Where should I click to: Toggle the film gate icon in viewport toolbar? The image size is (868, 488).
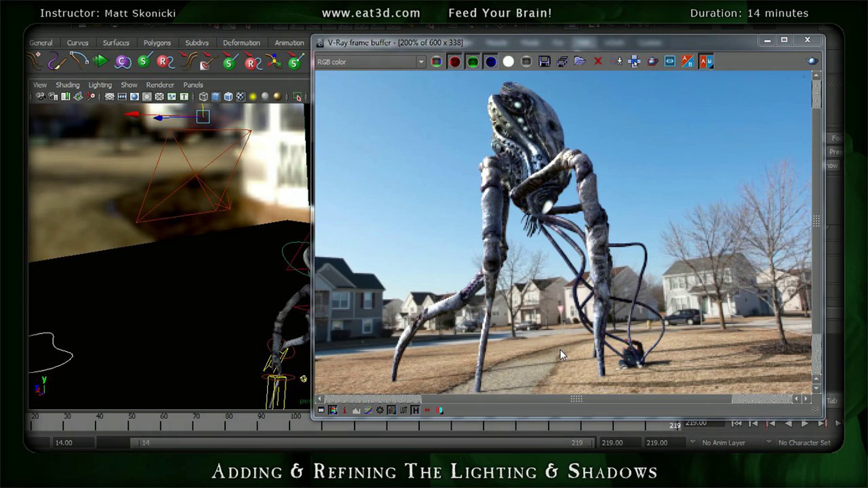[122, 97]
